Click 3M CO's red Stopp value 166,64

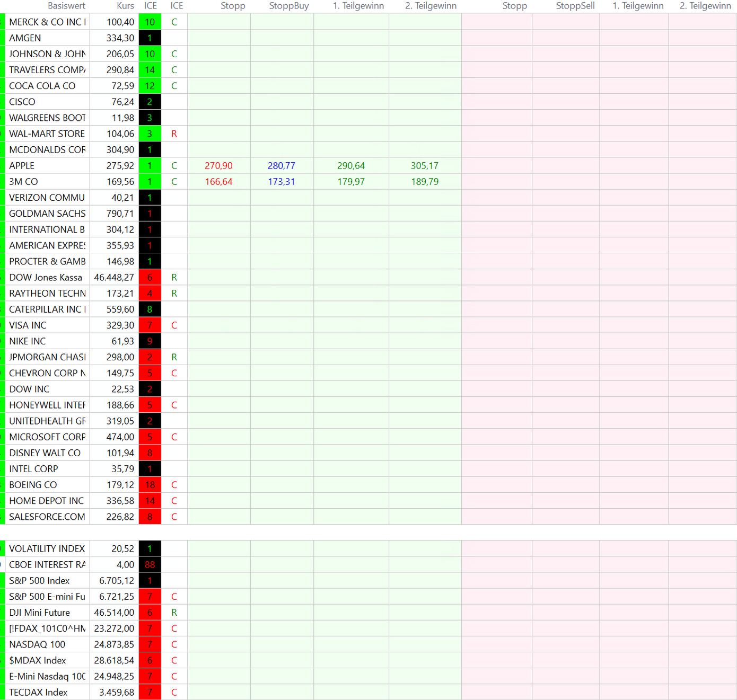218,182
